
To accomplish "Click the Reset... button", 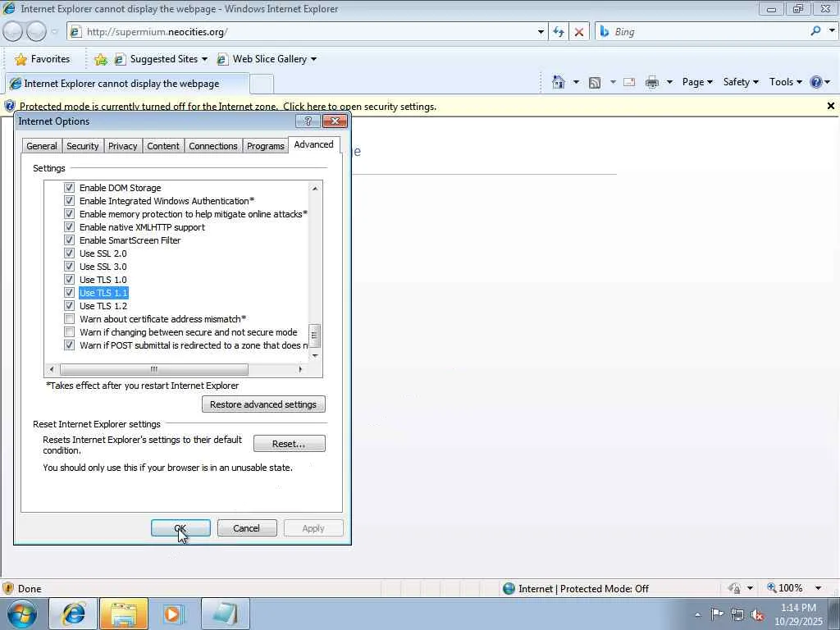I will coord(289,444).
